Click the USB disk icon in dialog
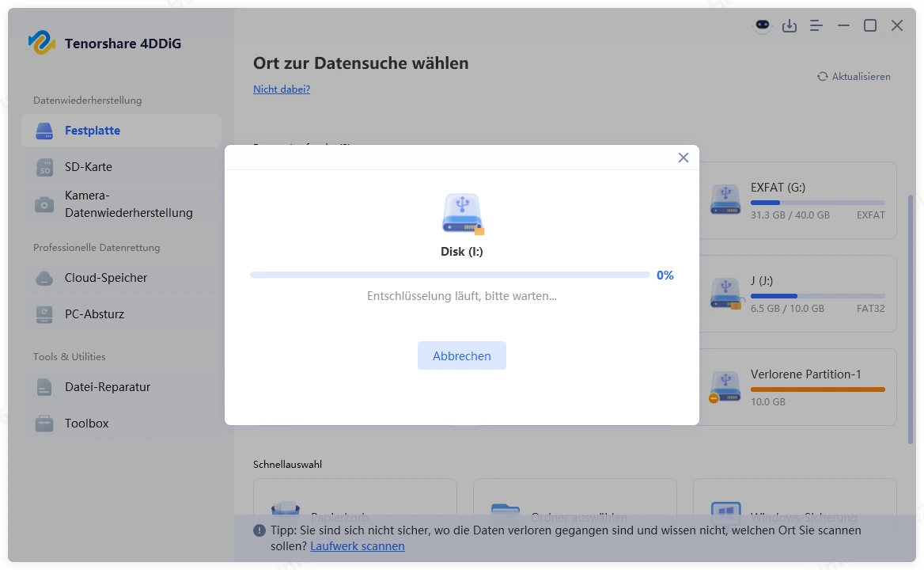Screen dimensions: 924x570 pyautogui.click(x=462, y=213)
